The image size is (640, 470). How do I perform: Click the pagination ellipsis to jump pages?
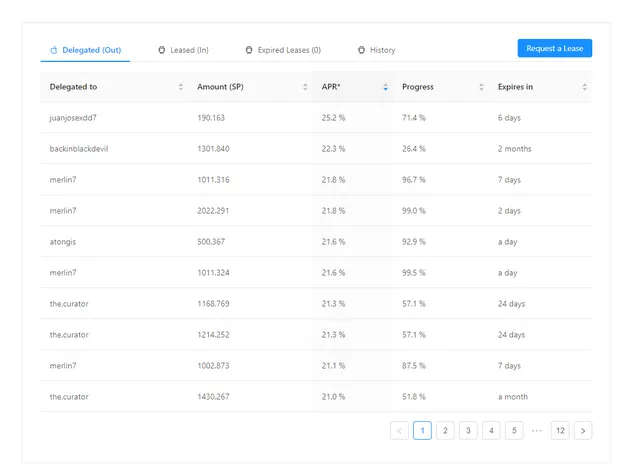537,430
